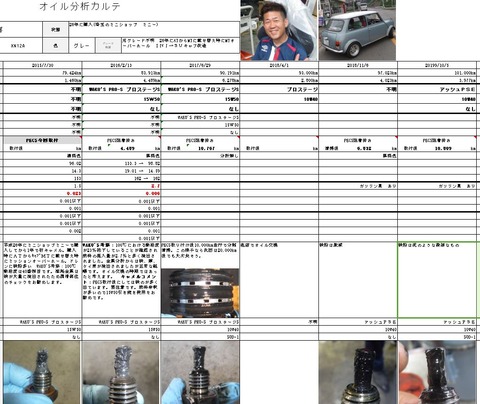The width and height of the screenshot is (480, 404).
Task: Select the 4,409 distance value
Action: (127, 148)
